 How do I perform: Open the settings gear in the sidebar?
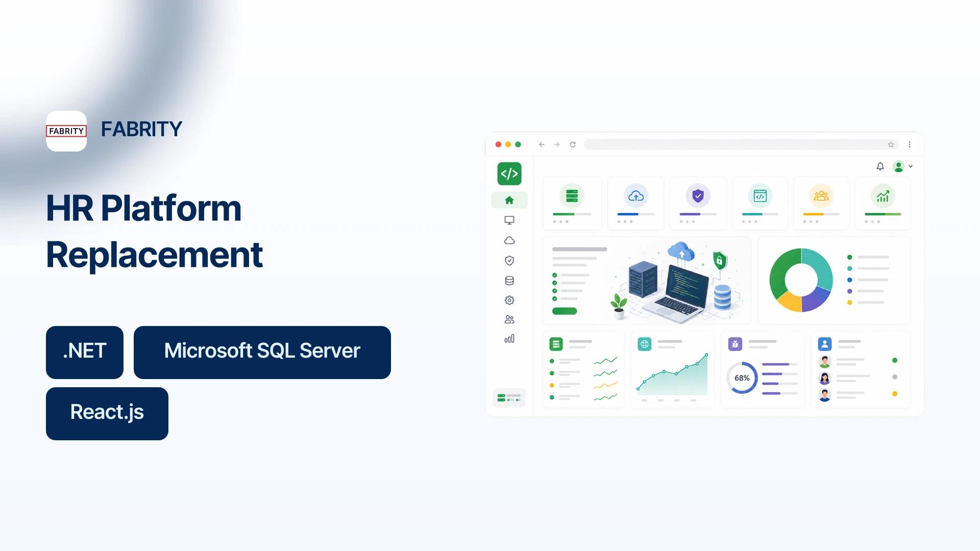tap(509, 300)
